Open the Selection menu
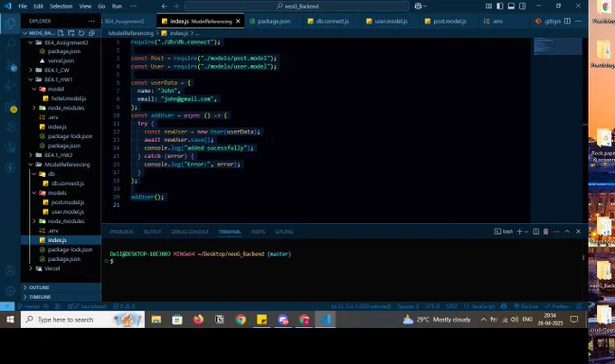This screenshot has height=364, width=615. 61,6
